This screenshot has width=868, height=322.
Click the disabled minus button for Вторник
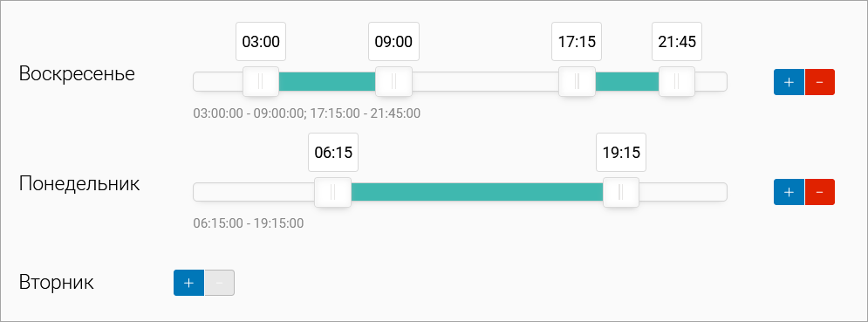219,283
